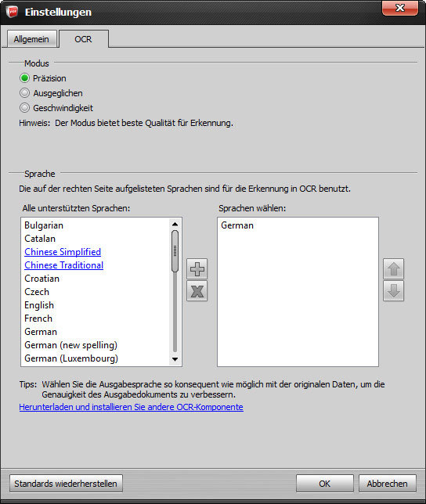Image resolution: width=426 pixels, height=504 pixels.
Task: Click the plus icon to add language
Action: tap(197, 268)
